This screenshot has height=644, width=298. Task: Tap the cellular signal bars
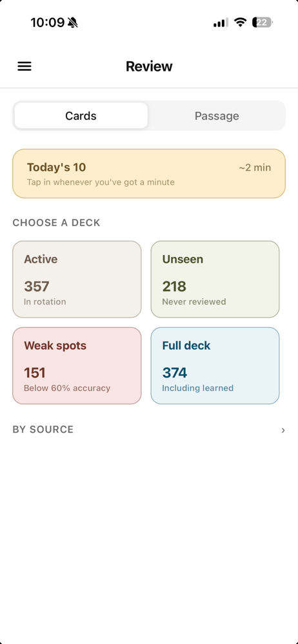pos(220,23)
